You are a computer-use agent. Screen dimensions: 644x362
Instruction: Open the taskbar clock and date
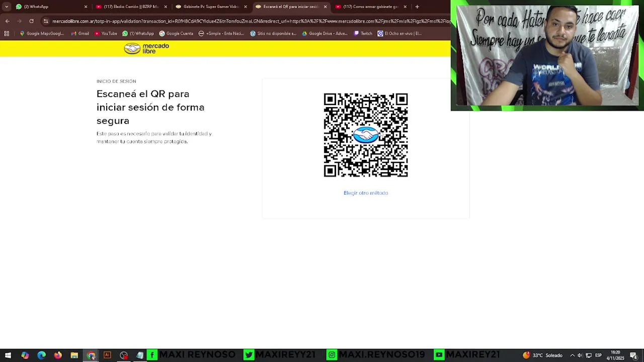615,355
